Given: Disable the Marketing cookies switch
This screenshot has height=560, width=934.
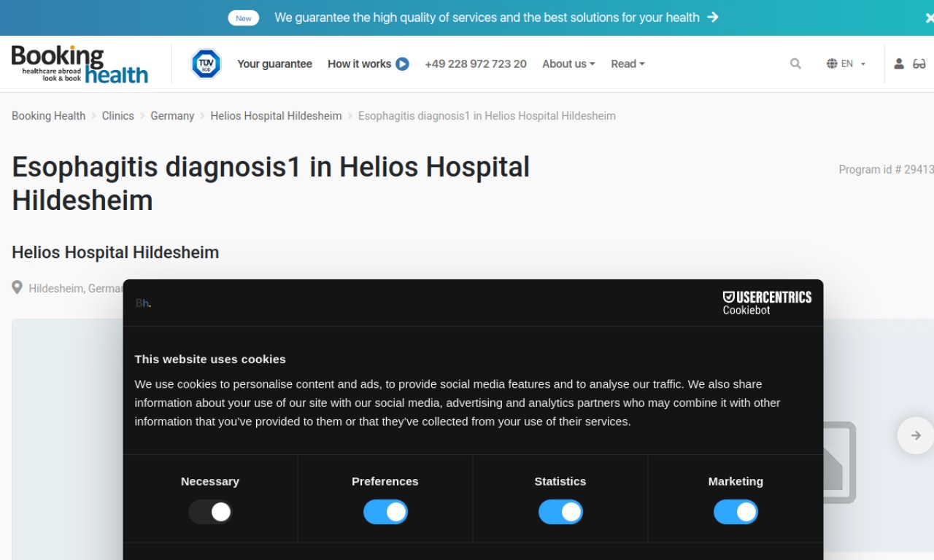Looking at the screenshot, I should pos(736,512).
